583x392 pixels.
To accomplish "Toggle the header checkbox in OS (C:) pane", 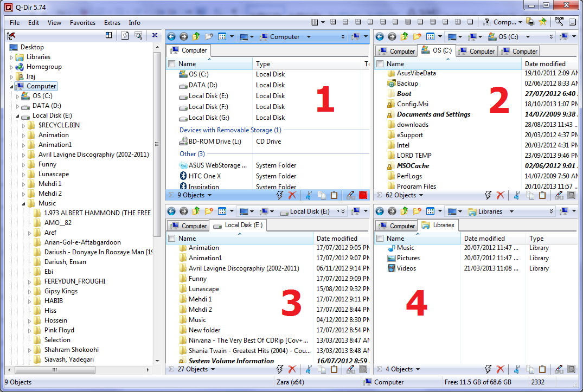I will click(380, 64).
